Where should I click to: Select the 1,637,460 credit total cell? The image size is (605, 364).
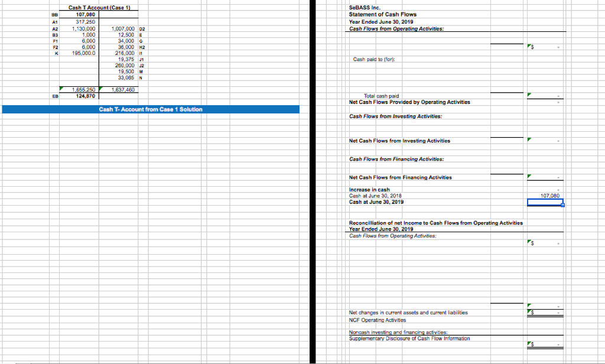pyautogui.click(x=123, y=90)
